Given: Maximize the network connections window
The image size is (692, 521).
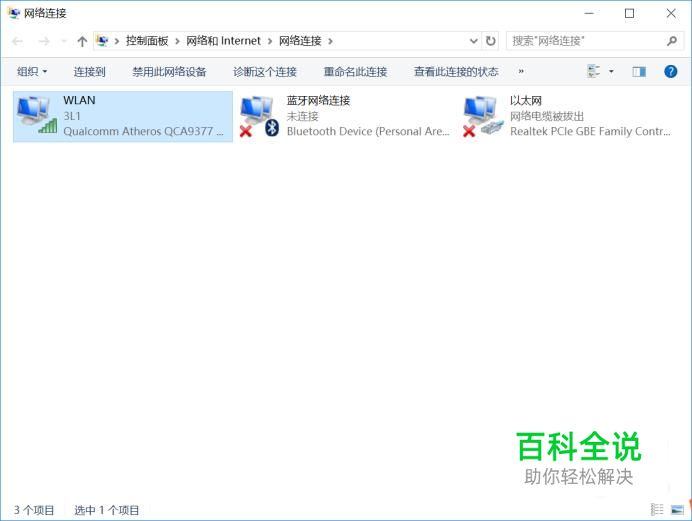Looking at the screenshot, I should 629,13.
